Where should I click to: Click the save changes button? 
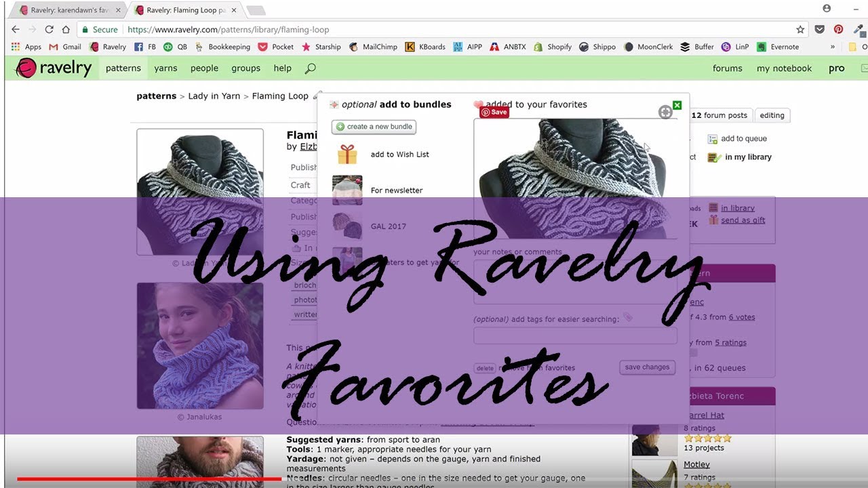[647, 367]
